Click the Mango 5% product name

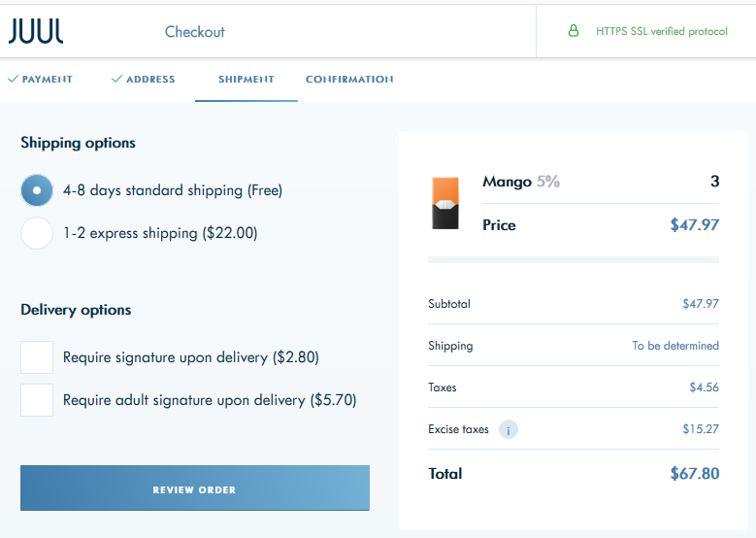point(520,182)
